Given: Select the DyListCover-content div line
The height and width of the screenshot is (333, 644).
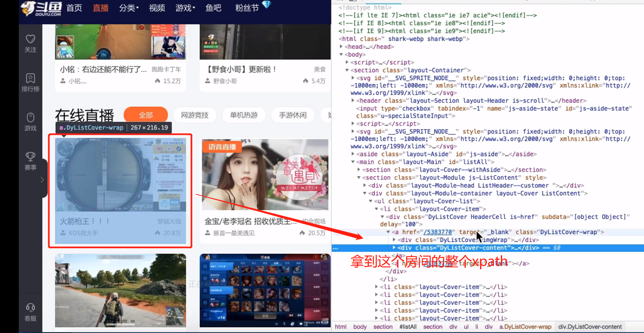Looking at the screenshot, I should tap(488, 248).
